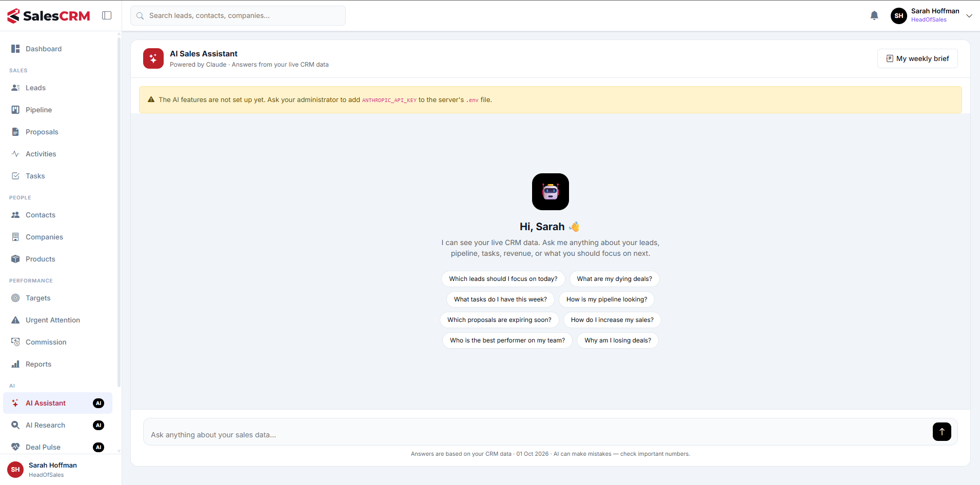980x485 pixels.
Task: Click the Commission icon in sidebar
Action: tap(15, 342)
